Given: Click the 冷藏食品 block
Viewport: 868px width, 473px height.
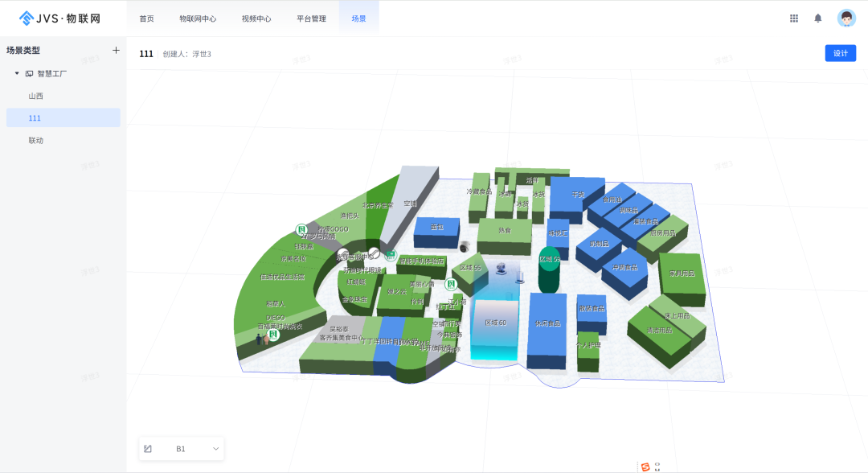Looking at the screenshot, I should pos(479,197).
